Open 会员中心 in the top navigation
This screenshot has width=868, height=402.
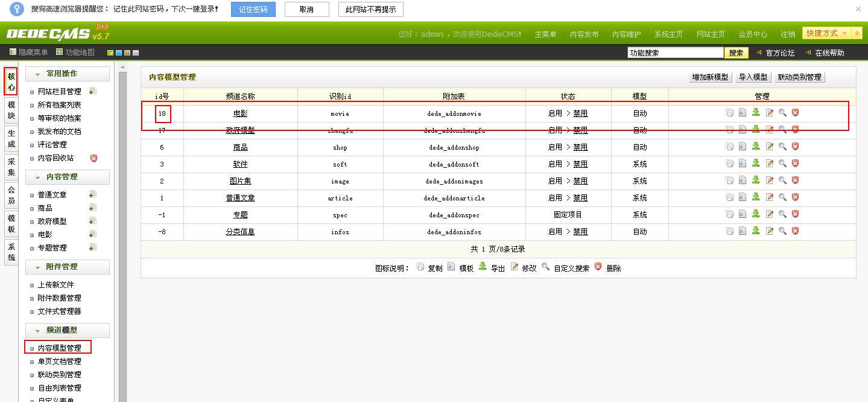[x=753, y=34]
